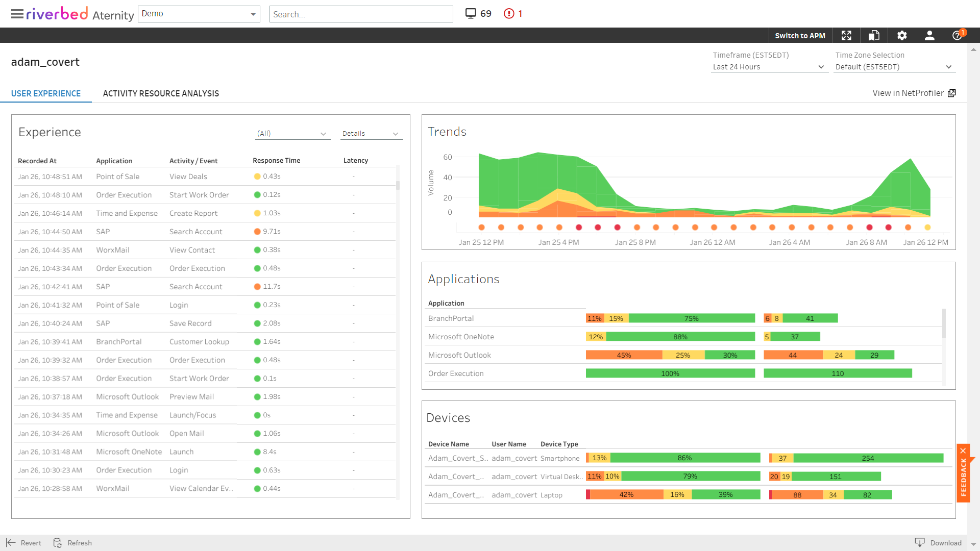Open the Timeframe EST5EDT dropdown
This screenshot has height=551, width=980.
(767, 67)
